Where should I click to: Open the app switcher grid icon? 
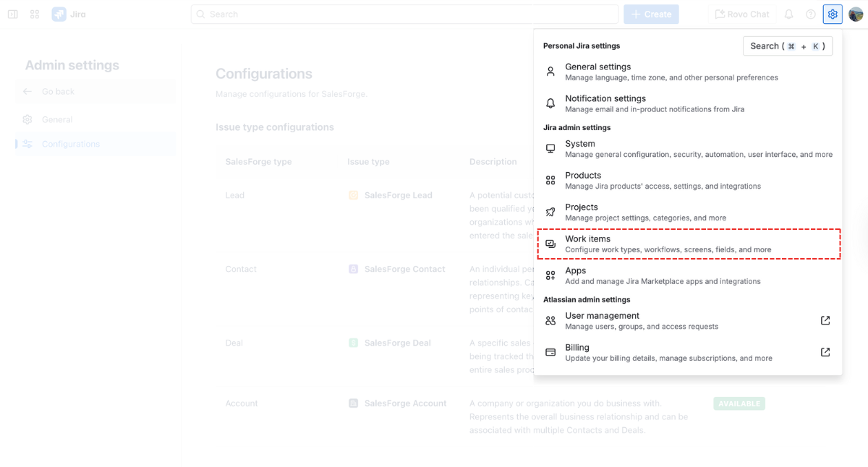(35, 14)
